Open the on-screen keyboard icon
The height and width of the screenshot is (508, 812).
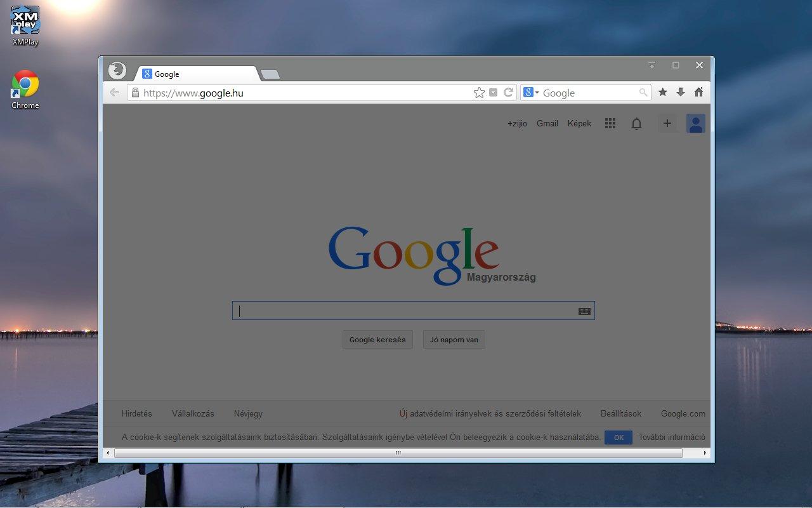584,311
